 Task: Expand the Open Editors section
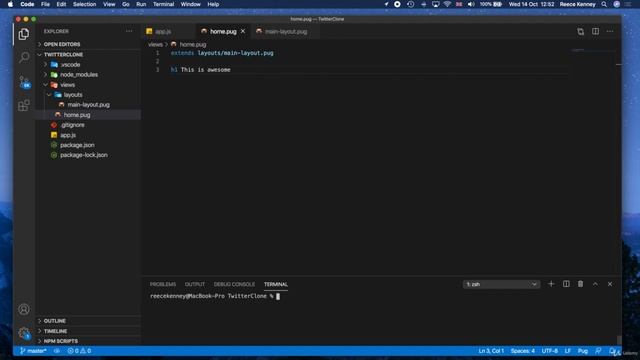62,44
